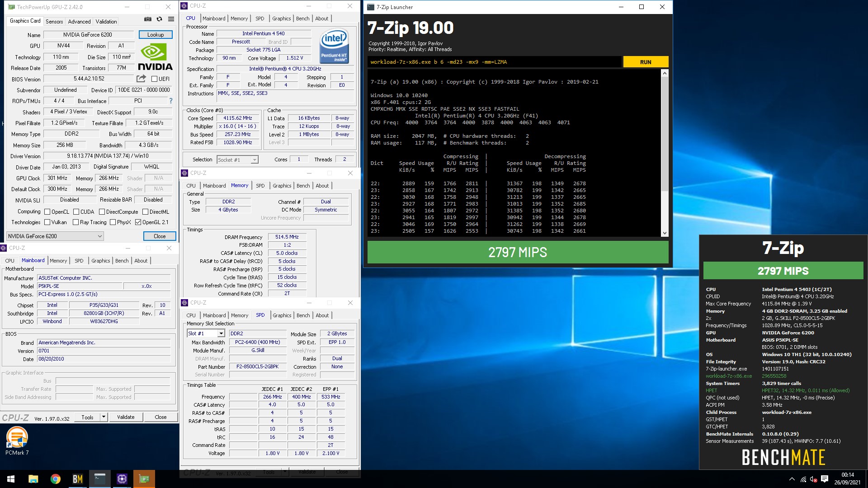Click the 7-Zip Launcher taskbar icon
Image resolution: width=868 pixels, height=488 pixels.
(99, 479)
